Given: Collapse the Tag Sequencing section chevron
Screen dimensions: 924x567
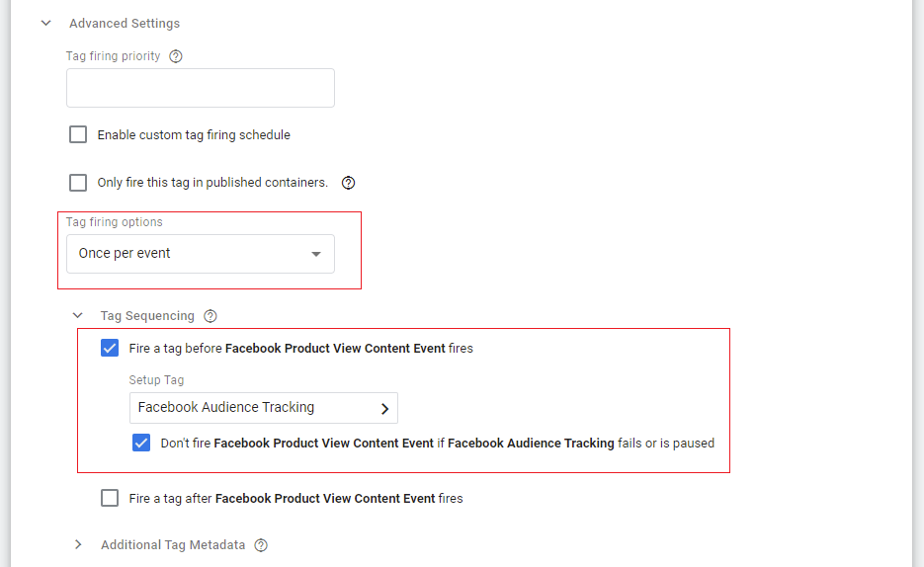Looking at the screenshot, I should pyautogui.click(x=78, y=316).
